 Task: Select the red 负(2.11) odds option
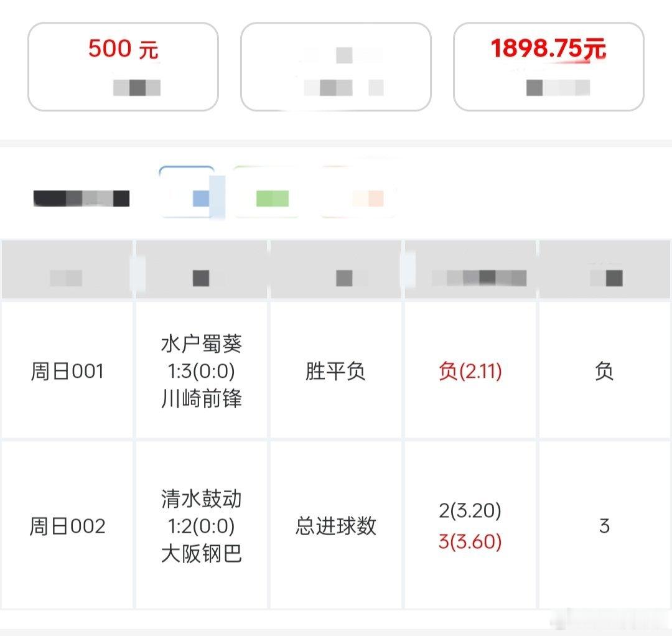(470, 371)
